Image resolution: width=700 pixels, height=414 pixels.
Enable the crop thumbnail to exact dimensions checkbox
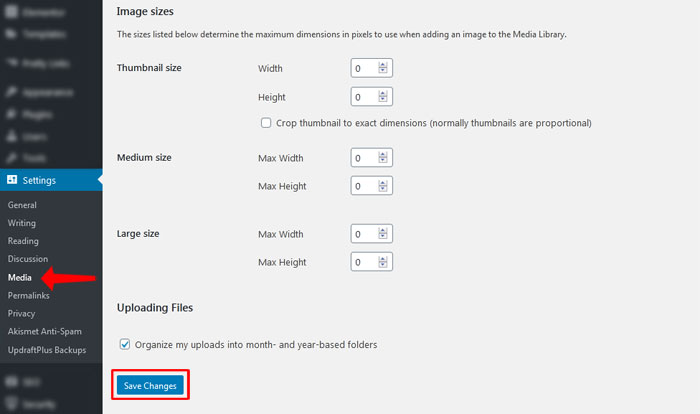pyautogui.click(x=266, y=123)
